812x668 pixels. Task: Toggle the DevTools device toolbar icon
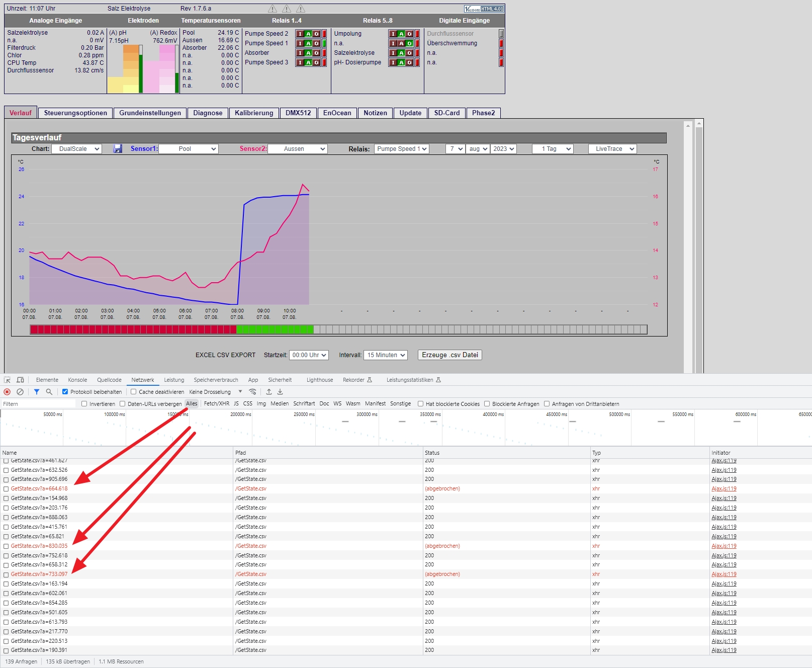pyautogui.click(x=20, y=380)
